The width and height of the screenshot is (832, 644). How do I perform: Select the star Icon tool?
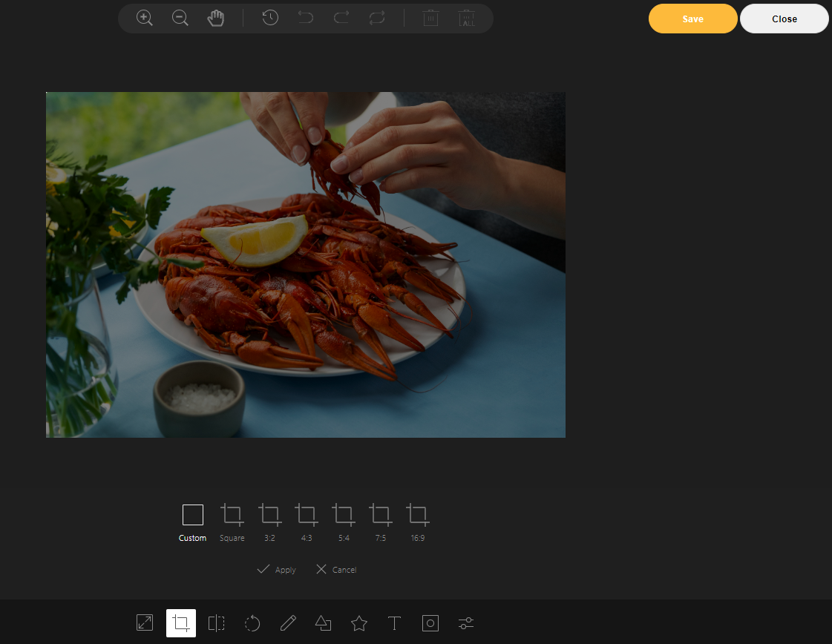point(359,622)
